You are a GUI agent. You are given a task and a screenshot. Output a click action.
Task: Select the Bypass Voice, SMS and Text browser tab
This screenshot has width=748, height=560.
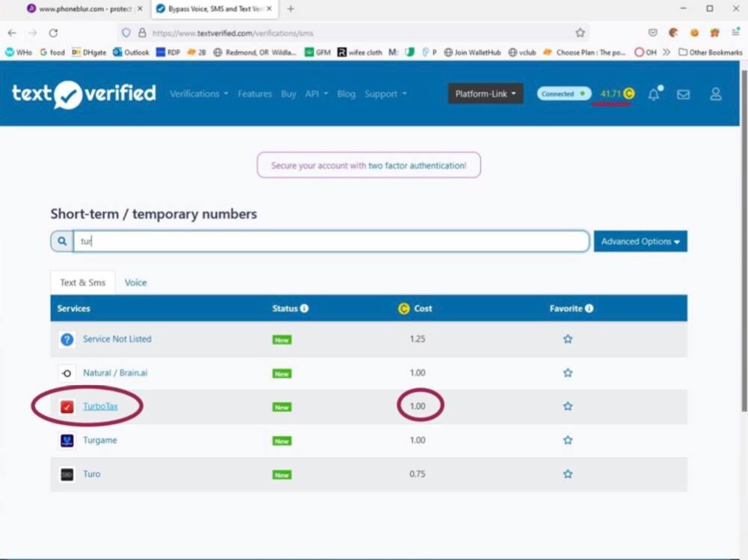pos(214,9)
